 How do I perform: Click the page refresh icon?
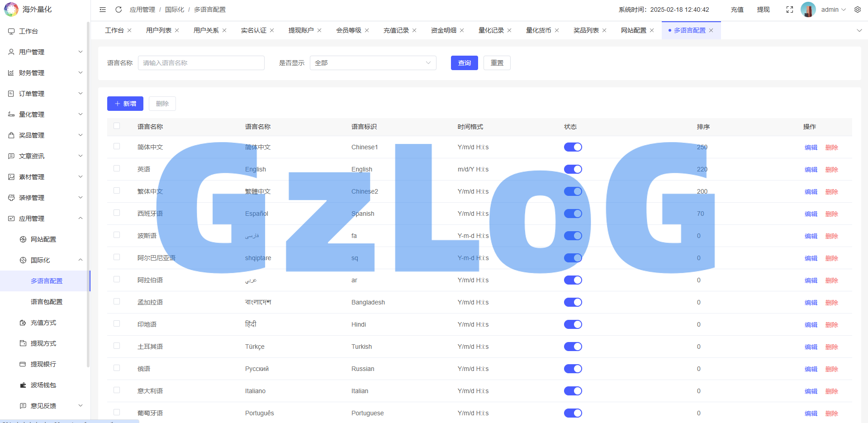(x=119, y=10)
